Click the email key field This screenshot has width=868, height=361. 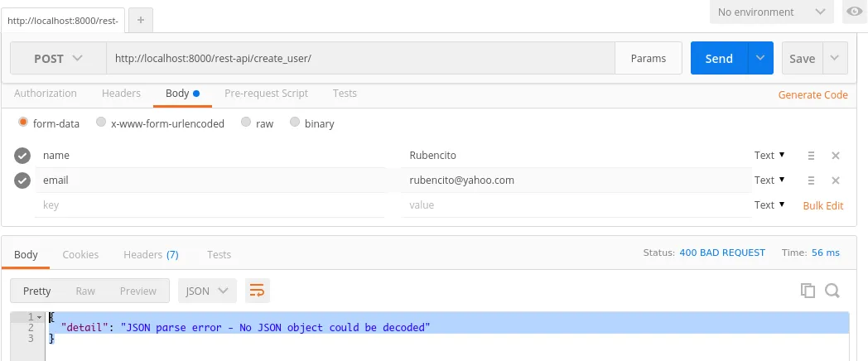pyautogui.click(x=210, y=180)
